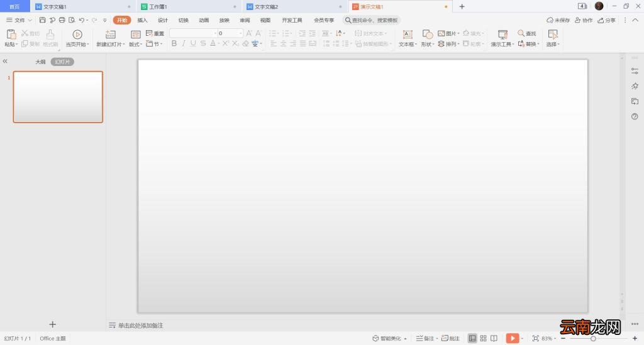Open the View (视图) ribbon tab
This screenshot has width=644, height=345.
265,20
